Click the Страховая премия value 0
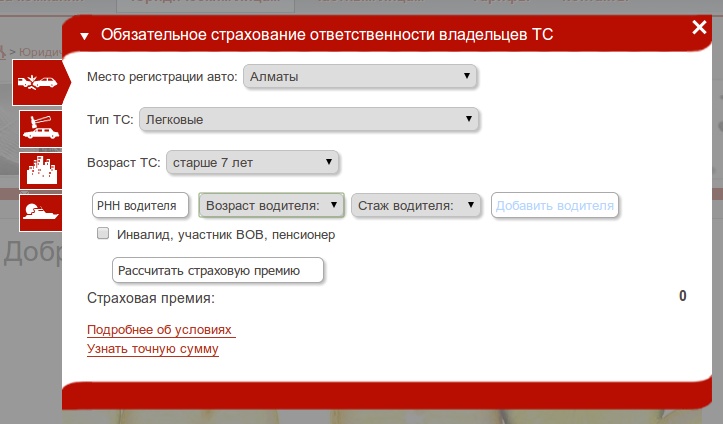Image resolution: width=723 pixels, height=424 pixels. 682,296
